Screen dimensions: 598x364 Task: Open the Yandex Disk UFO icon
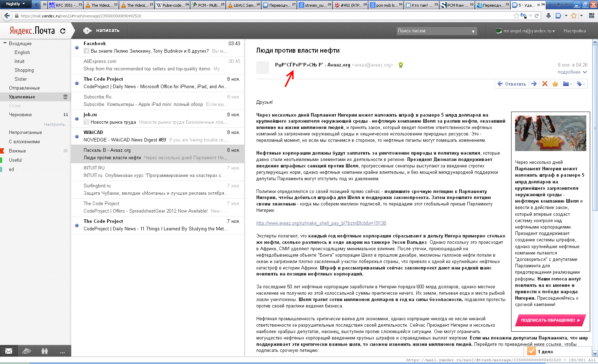(27, 351)
